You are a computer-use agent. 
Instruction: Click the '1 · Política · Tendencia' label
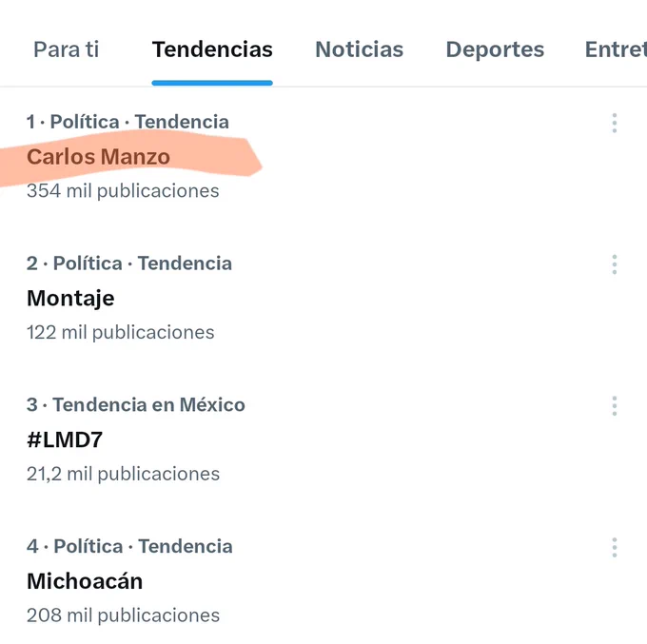coord(127,122)
